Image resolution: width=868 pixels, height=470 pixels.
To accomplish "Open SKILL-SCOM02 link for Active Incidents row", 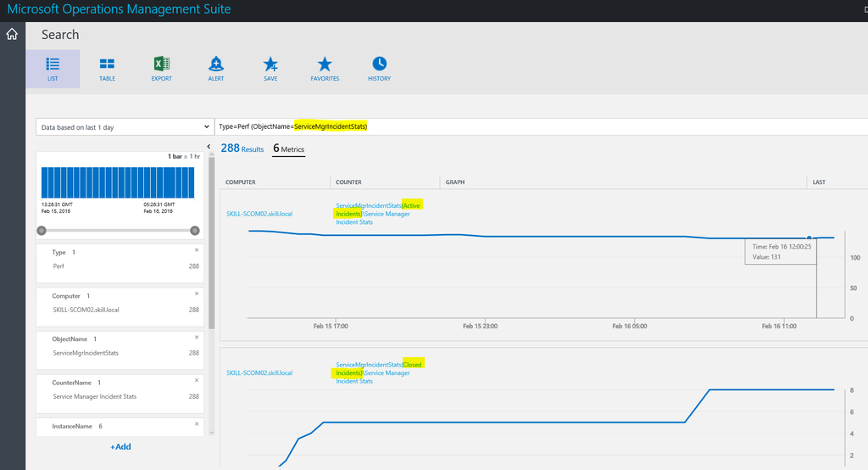I will pos(259,214).
